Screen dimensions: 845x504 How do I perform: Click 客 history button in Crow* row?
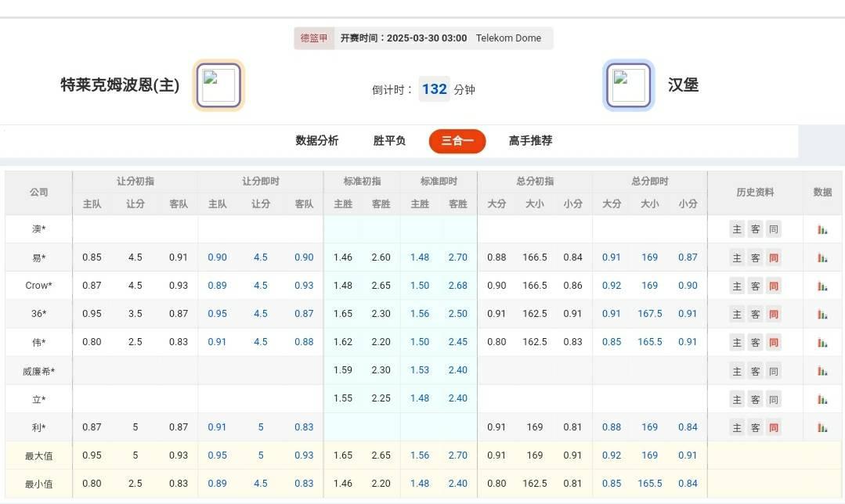755,286
